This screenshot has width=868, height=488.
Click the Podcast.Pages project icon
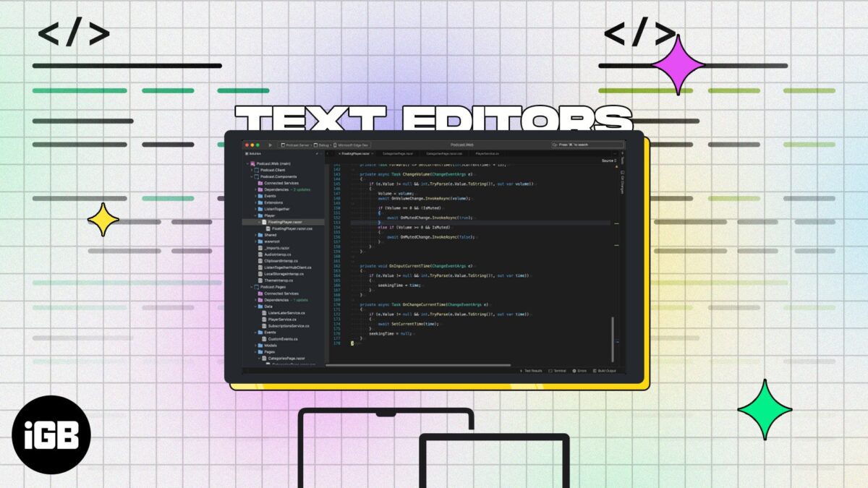click(x=256, y=287)
